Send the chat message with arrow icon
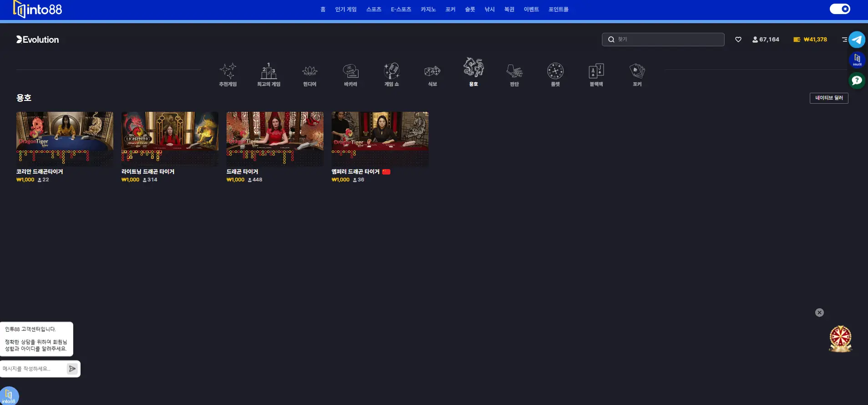868x405 pixels. tap(72, 369)
